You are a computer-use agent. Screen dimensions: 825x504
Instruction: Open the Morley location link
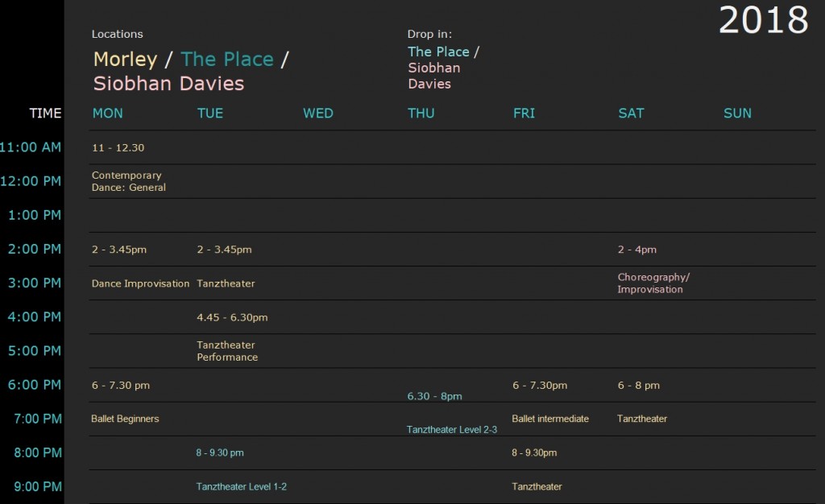pos(125,59)
